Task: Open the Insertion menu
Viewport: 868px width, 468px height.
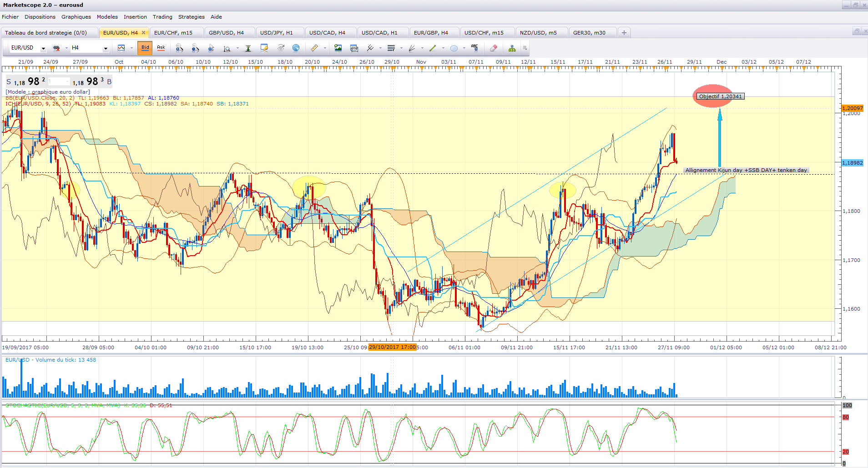Action: coord(135,17)
